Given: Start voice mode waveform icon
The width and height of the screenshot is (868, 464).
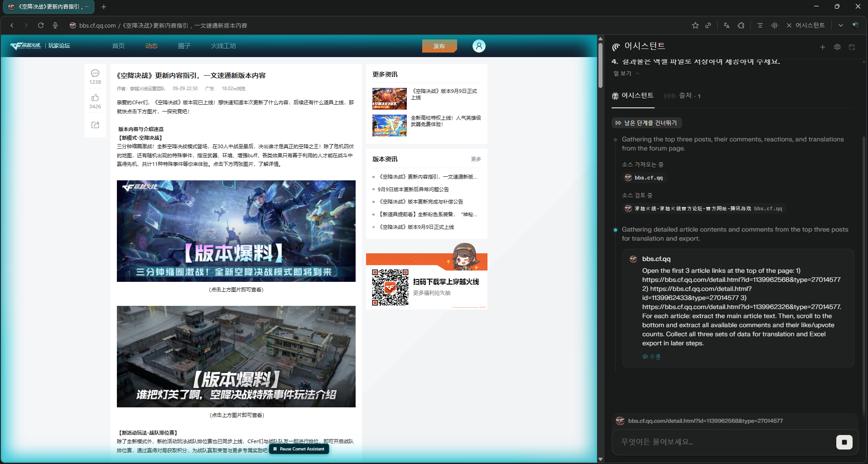Looking at the screenshot, I should click(x=775, y=25).
